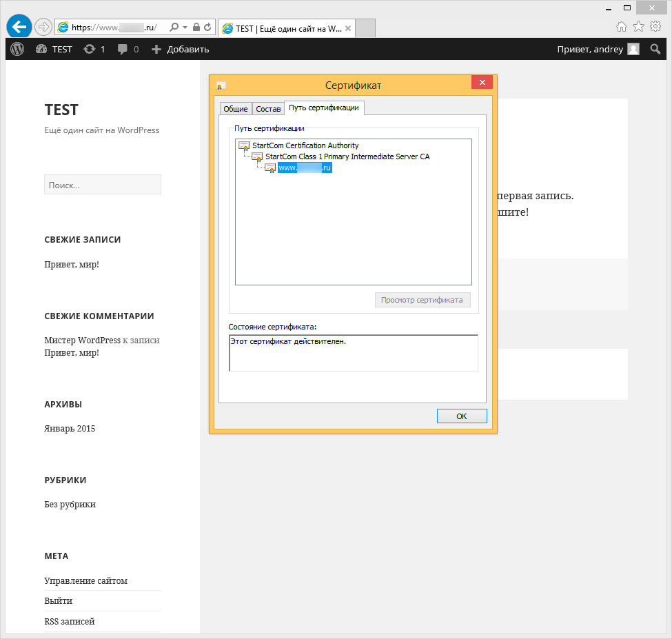Click the search magnifier in address bar
This screenshot has width=672, height=639.
pyautogui.click(x=174, y=27)
